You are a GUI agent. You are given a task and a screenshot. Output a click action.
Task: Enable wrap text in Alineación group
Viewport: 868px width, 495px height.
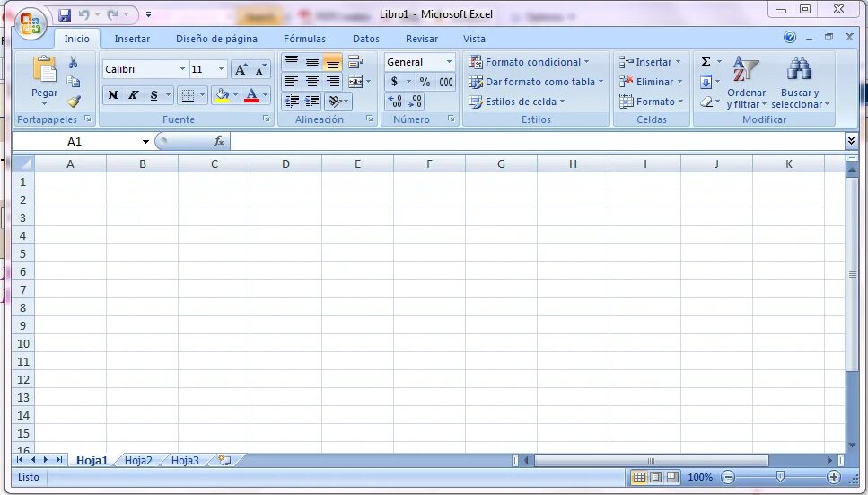click(x=355, y=61)
